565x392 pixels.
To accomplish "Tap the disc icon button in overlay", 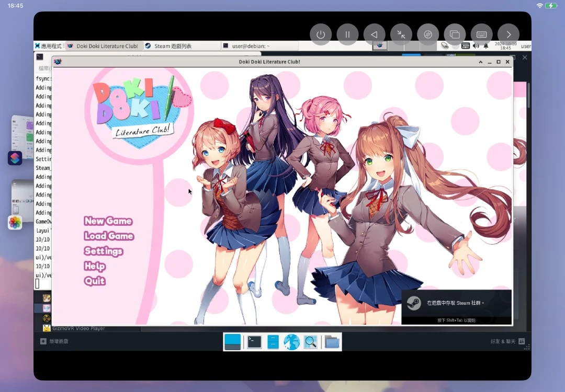I will tap(428, 34).
